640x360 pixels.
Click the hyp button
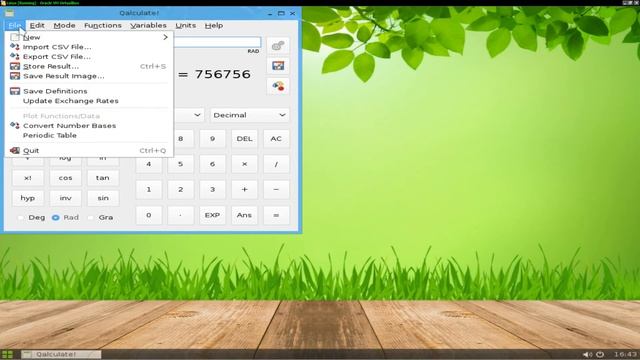(x=28, y=198)
